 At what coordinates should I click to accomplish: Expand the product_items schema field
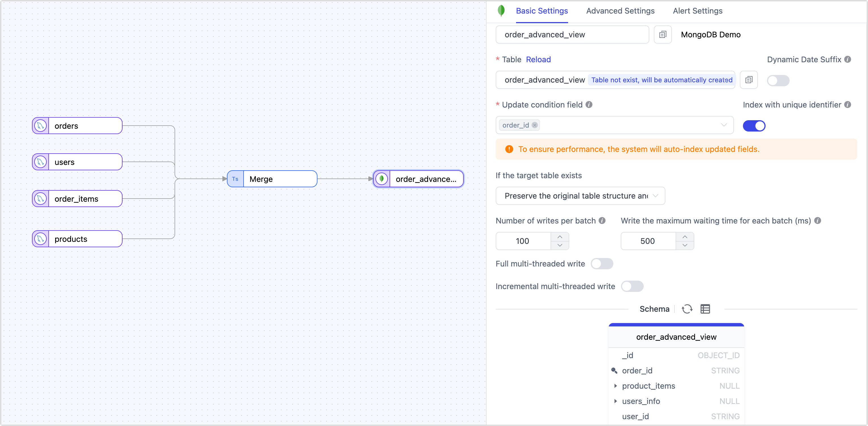tap(616, 386)
